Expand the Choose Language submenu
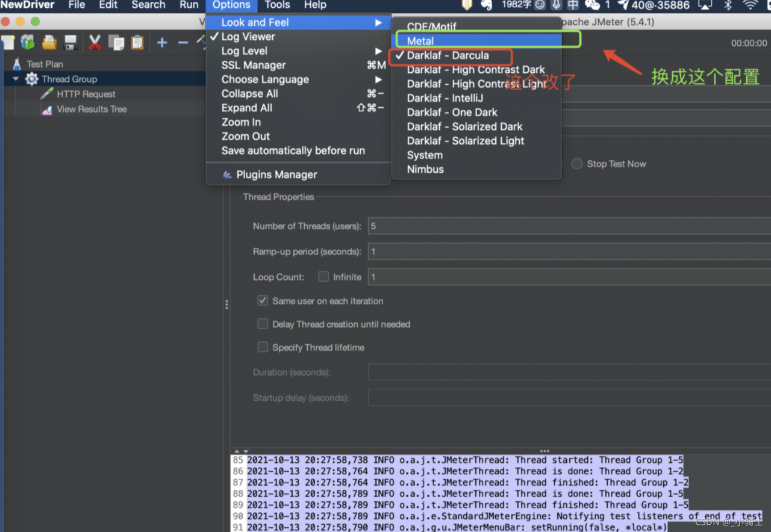771x532 pixels. (x=299, y=79)
